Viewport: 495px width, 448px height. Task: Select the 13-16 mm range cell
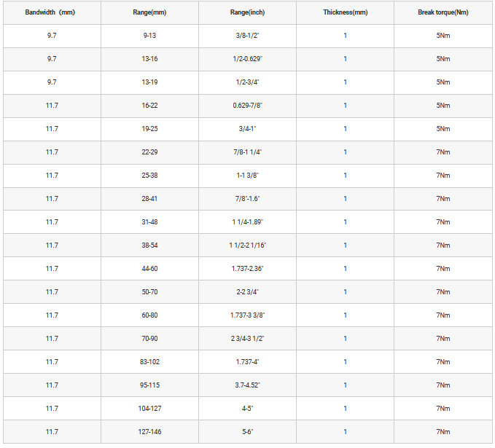coord(149,59)
